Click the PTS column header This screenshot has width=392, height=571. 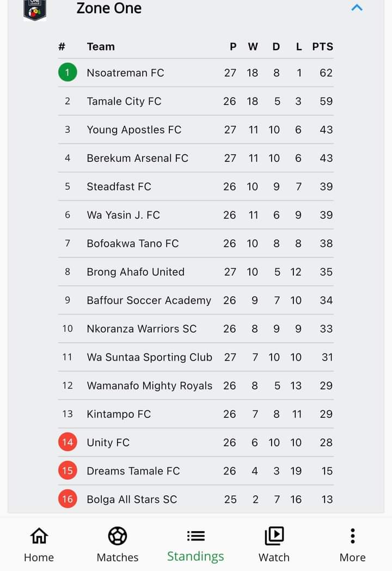322,47
